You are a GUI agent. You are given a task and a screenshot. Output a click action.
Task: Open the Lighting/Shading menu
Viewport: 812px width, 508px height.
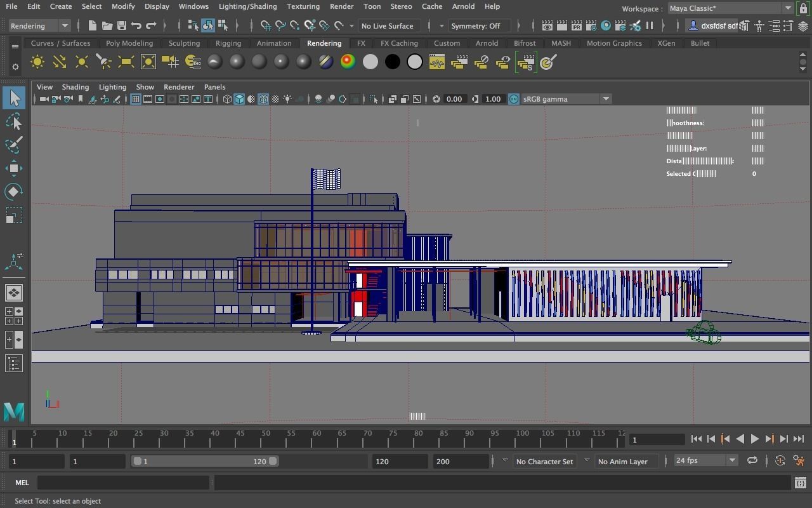point(247,6)
